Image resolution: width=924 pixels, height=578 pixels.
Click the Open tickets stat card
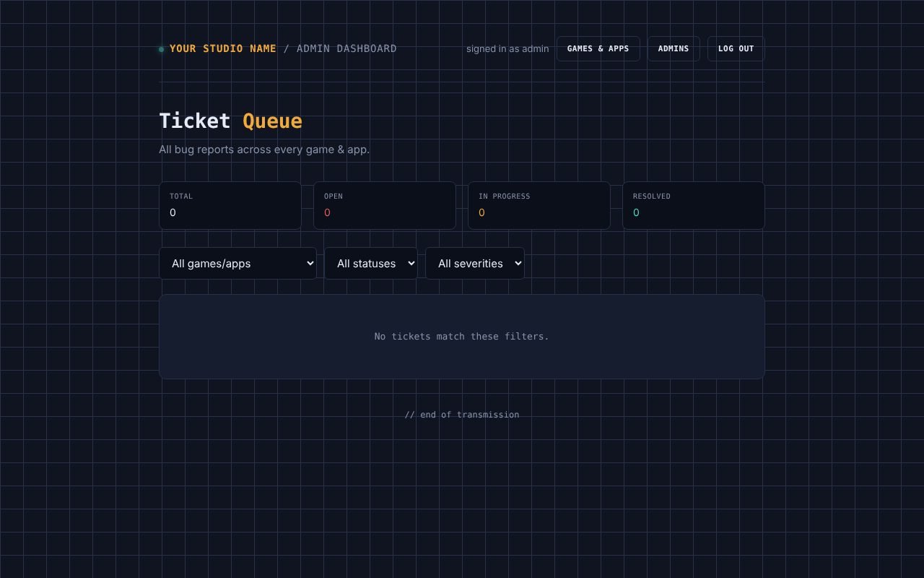pos(385,205)
